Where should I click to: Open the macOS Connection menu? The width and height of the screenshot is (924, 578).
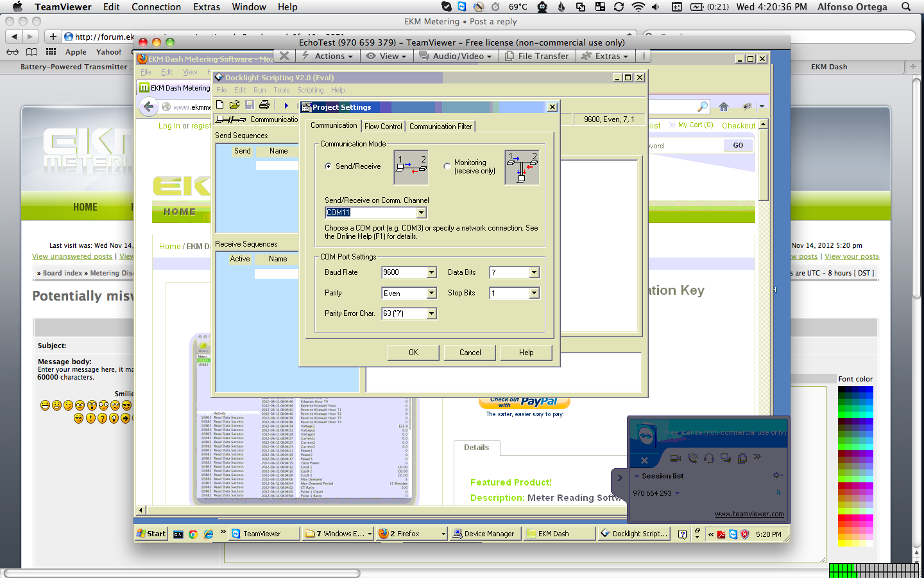click(x=157, y=7)
